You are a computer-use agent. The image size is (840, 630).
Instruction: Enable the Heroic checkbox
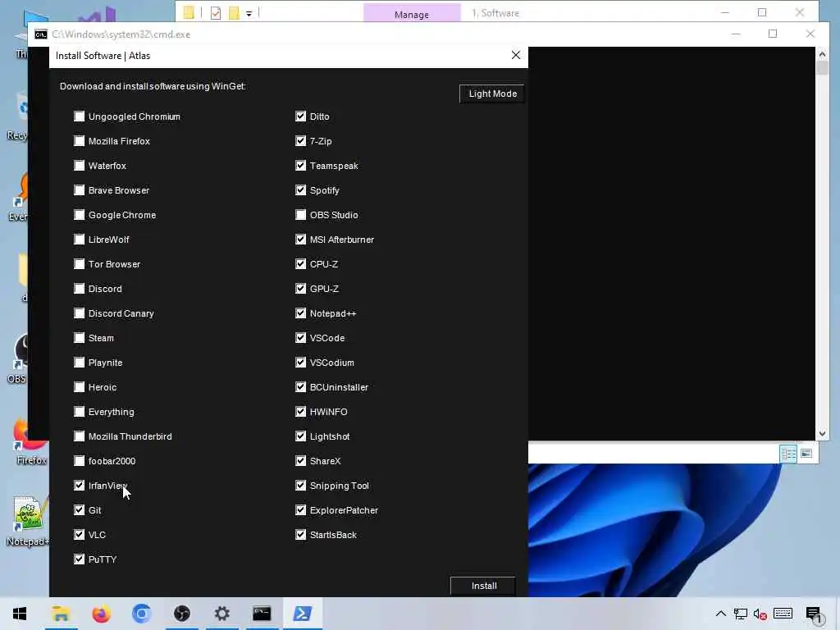[80, 387]
